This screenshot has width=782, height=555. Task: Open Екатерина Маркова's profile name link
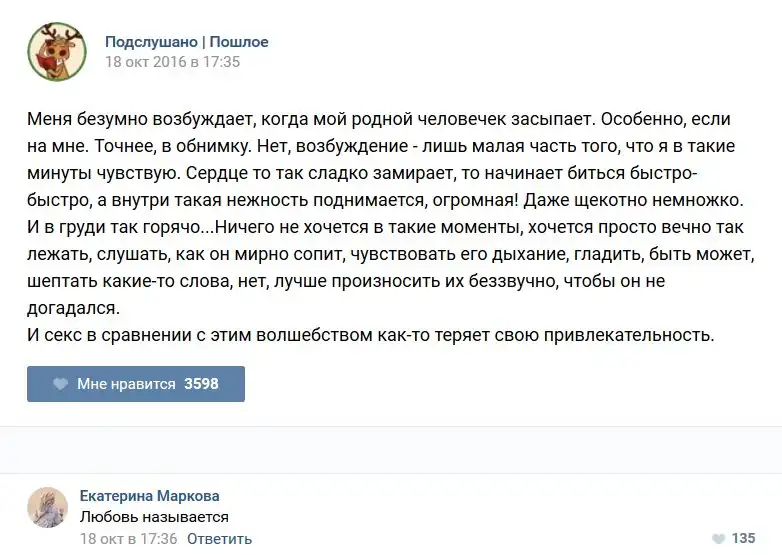point(149,496)
